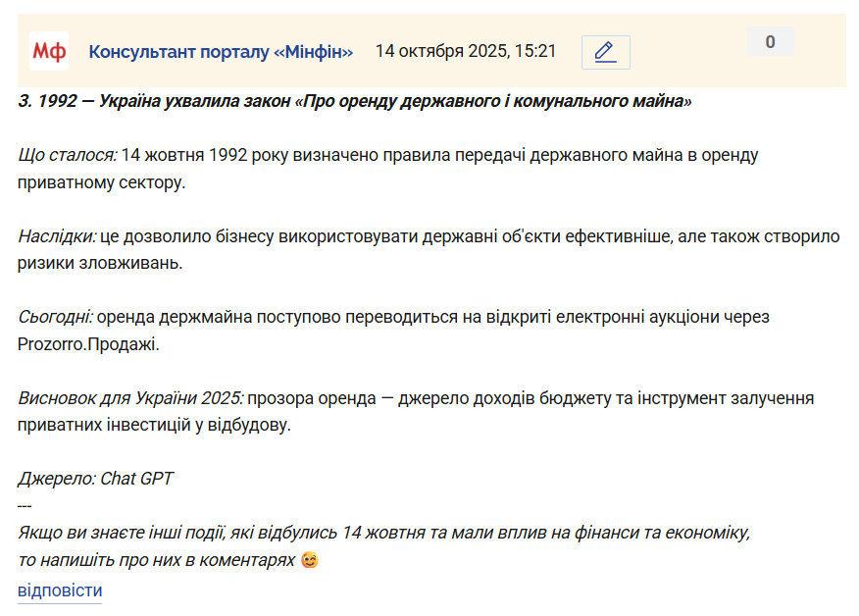
Task: Click the Prozorro.Продажі text
Action: tap(88, 344)
